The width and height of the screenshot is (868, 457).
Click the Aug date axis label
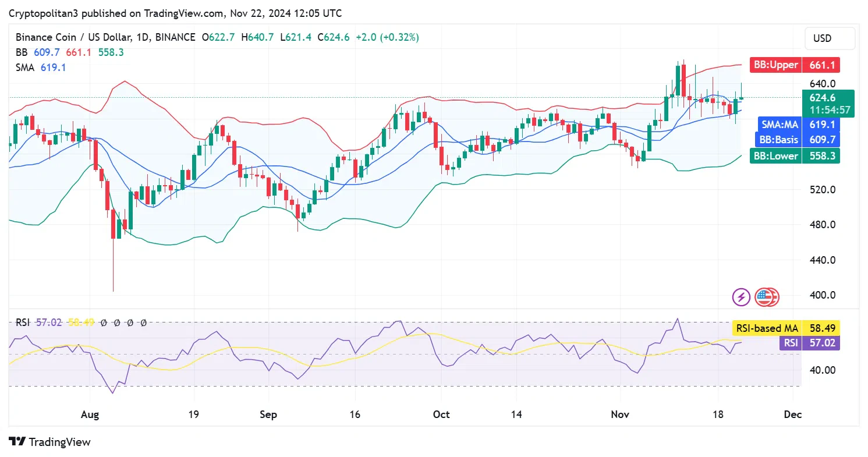pyautogui.click(x=90, y=415)
